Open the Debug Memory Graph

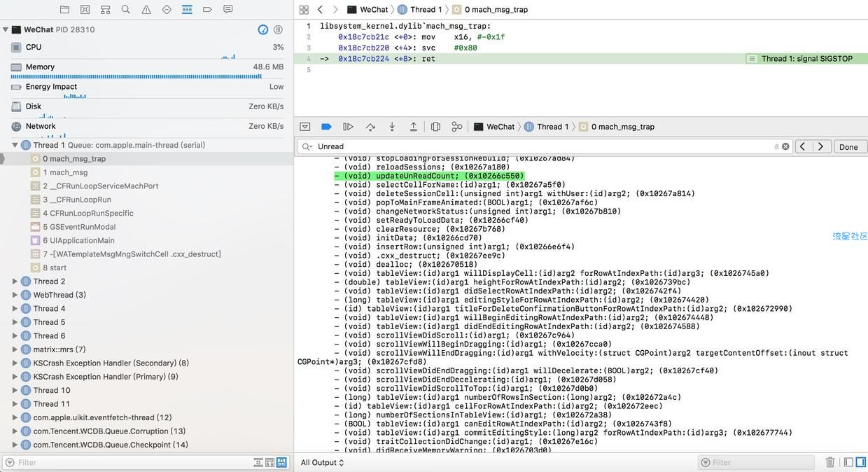[457, 127]
